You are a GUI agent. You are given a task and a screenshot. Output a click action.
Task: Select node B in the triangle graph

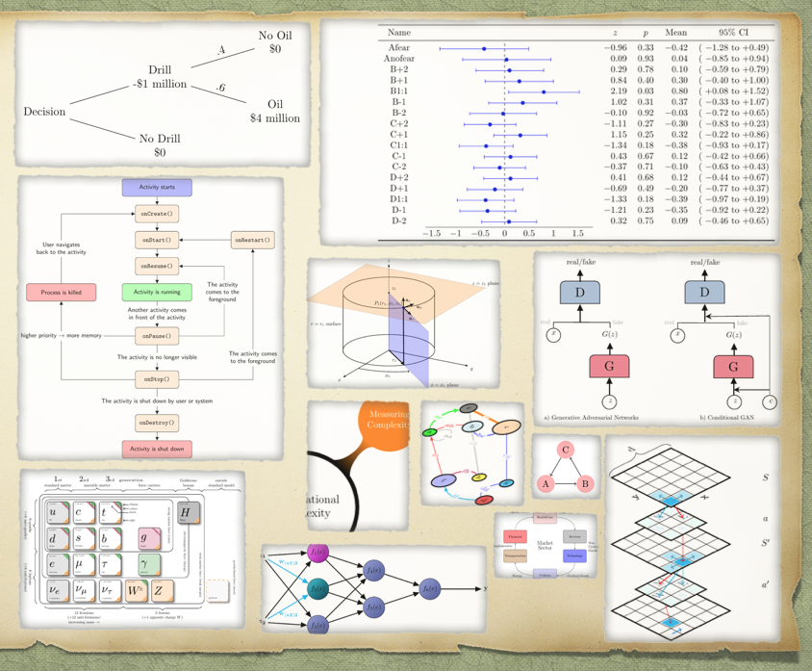(585, 484)
